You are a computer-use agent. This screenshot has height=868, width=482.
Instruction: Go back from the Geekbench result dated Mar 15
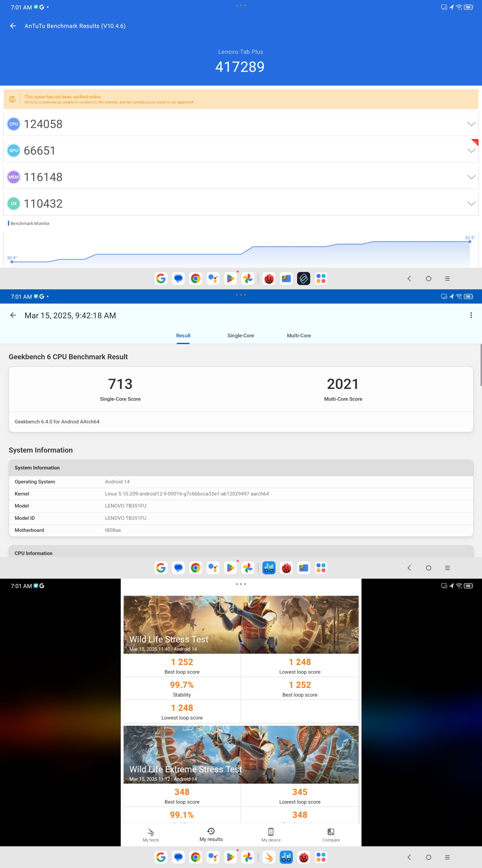[13, 315]
